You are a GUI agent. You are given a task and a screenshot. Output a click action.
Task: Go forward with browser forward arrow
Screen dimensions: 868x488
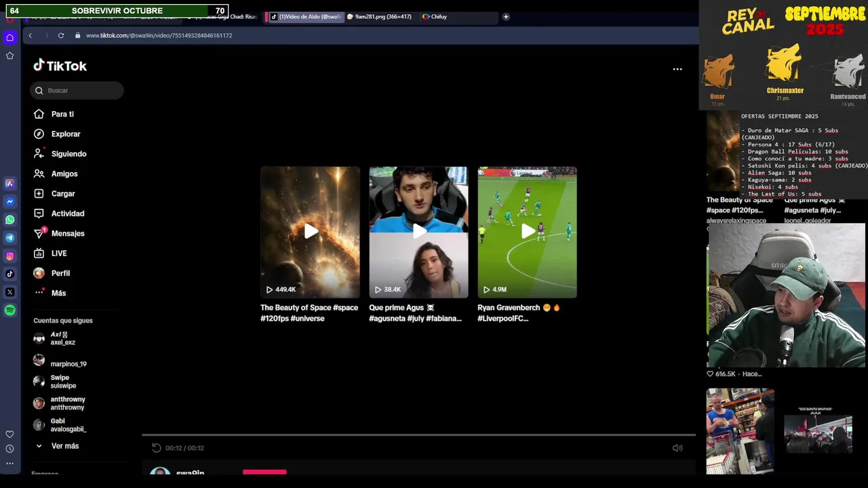pos(46,35)
